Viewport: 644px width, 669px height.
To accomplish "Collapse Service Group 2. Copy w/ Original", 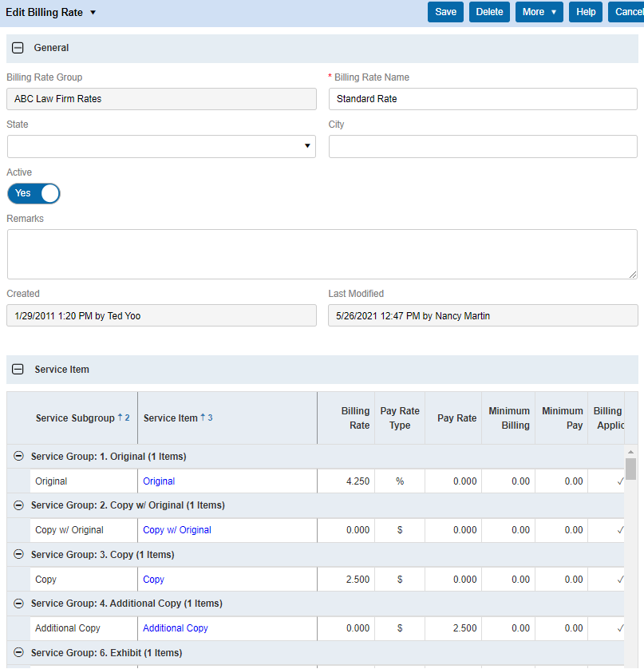I will tap(18, 505).
